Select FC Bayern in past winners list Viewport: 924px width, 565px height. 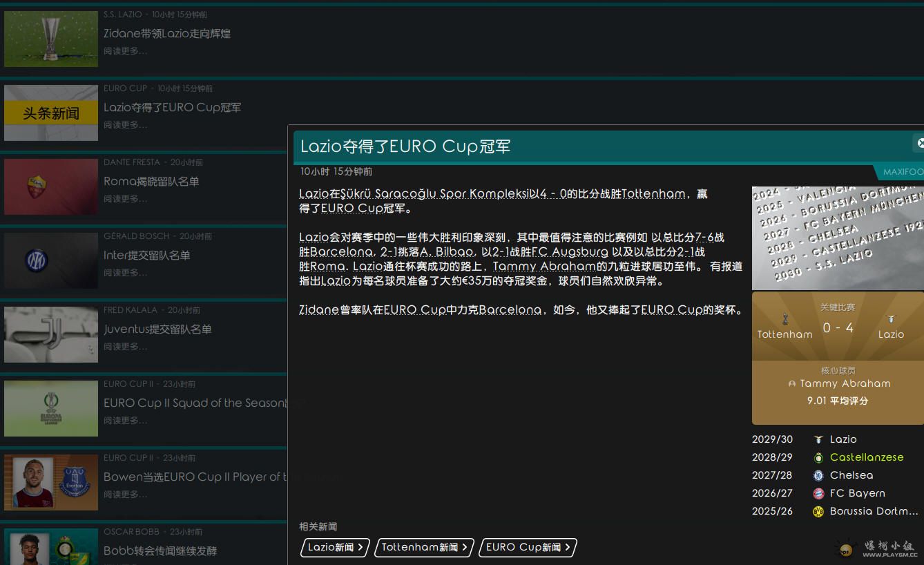[858, 493]
